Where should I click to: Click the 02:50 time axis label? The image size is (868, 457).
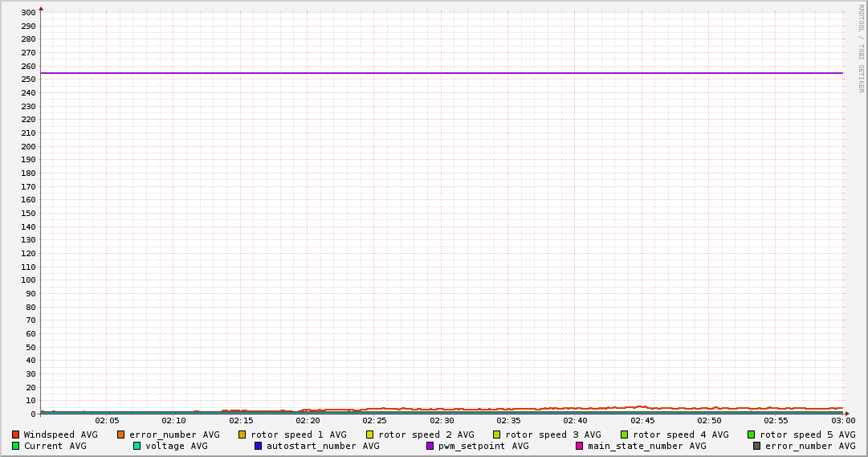click(709, 421)
